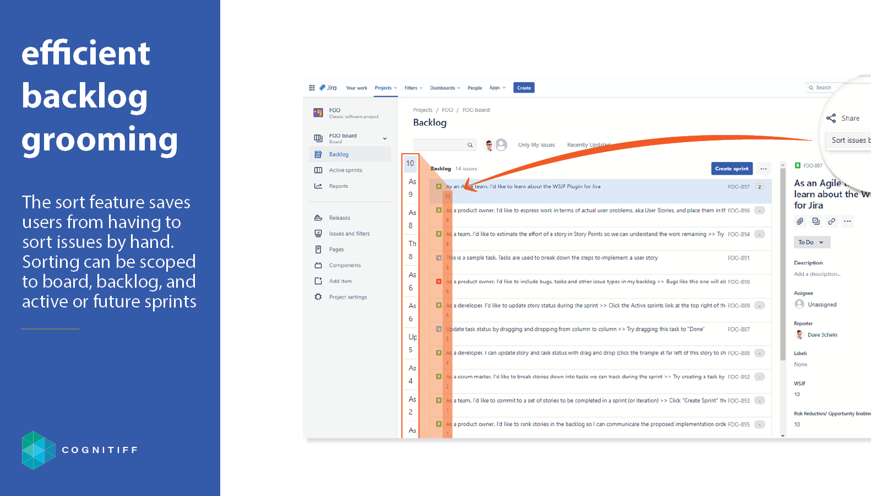Click 'Add a description...' placeholder
This screenshot has width=871, height=496.
point(817,274)
